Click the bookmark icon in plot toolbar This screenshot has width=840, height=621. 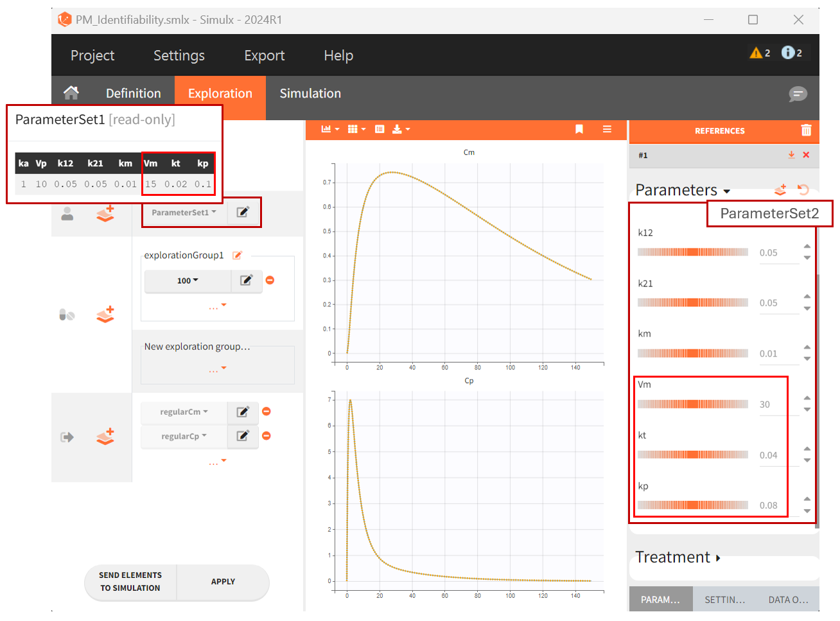tap(579, 129)
